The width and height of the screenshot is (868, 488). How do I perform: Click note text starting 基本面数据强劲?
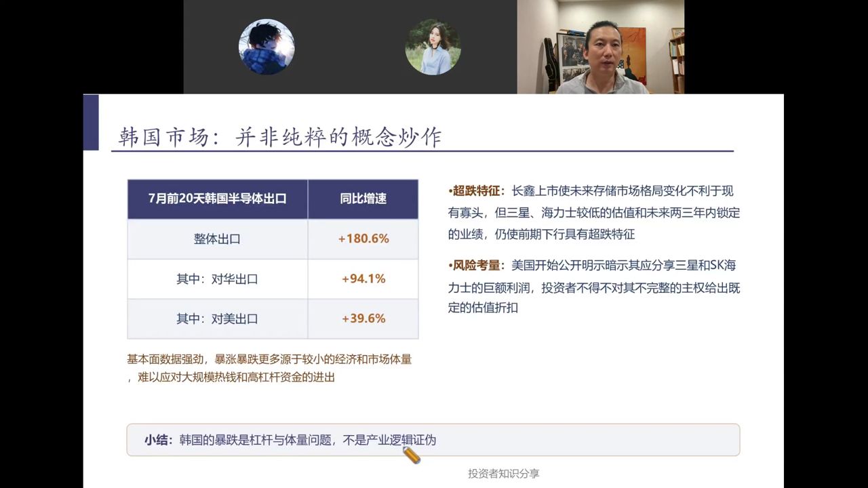tap(269, 368)
